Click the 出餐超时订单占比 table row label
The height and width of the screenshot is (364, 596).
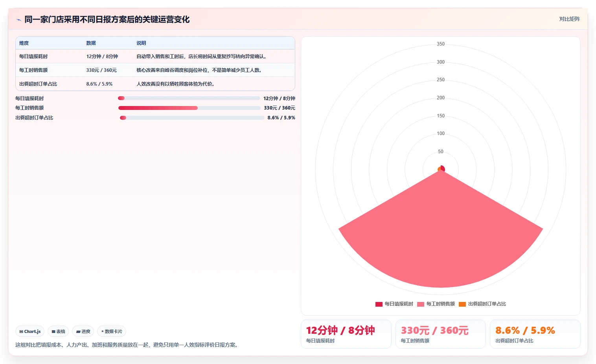(x=38, y=84)
